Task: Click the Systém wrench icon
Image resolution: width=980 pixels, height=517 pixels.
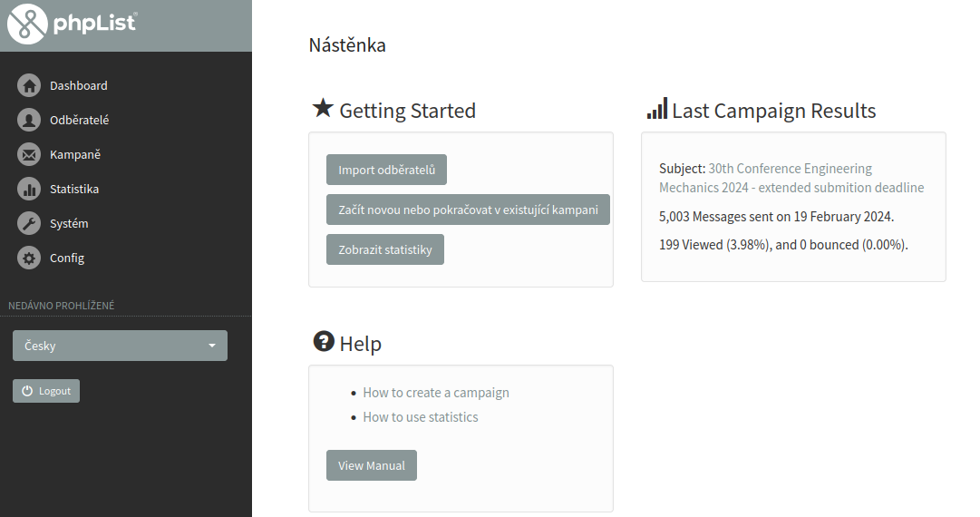Action: [x=29, y=224]
